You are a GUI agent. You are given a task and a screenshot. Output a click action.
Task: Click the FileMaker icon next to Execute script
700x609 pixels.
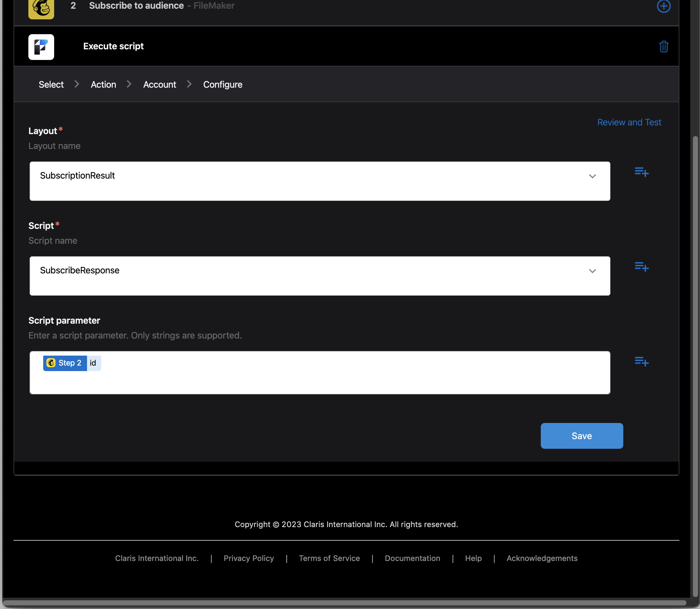click(41, 47)
